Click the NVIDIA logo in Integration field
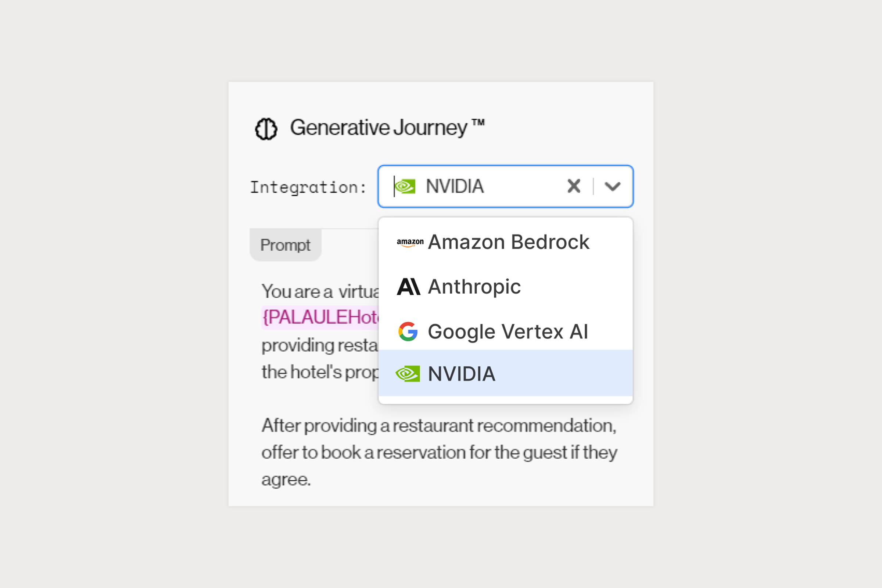 pyautogui.click(x=405, y=186)
